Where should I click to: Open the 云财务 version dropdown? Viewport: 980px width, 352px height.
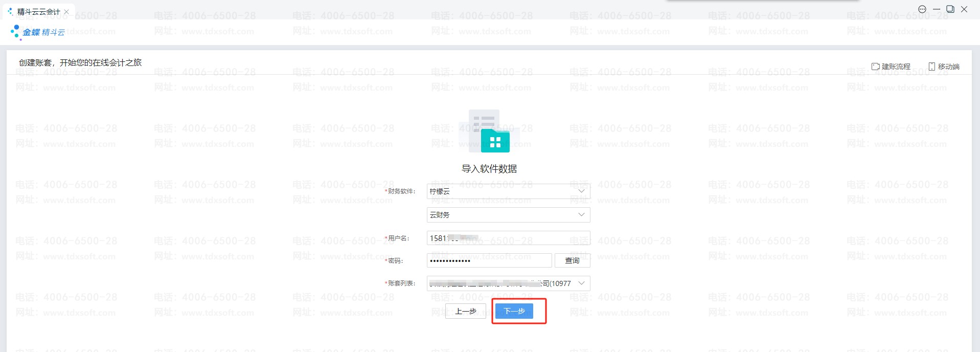point(508,215)
